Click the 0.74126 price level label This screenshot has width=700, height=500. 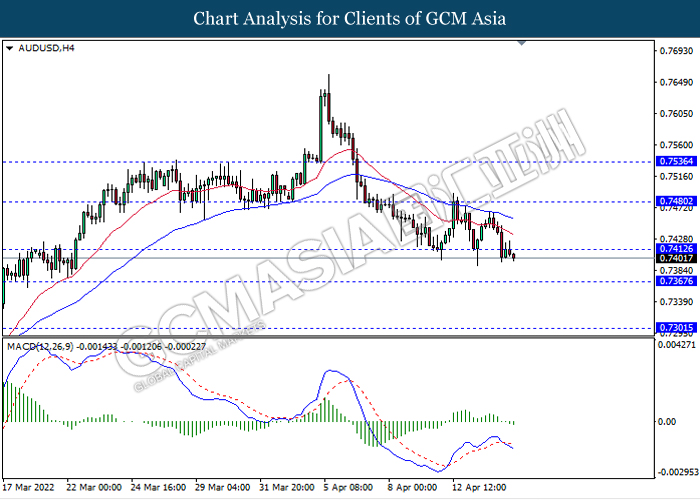[676, 249]
